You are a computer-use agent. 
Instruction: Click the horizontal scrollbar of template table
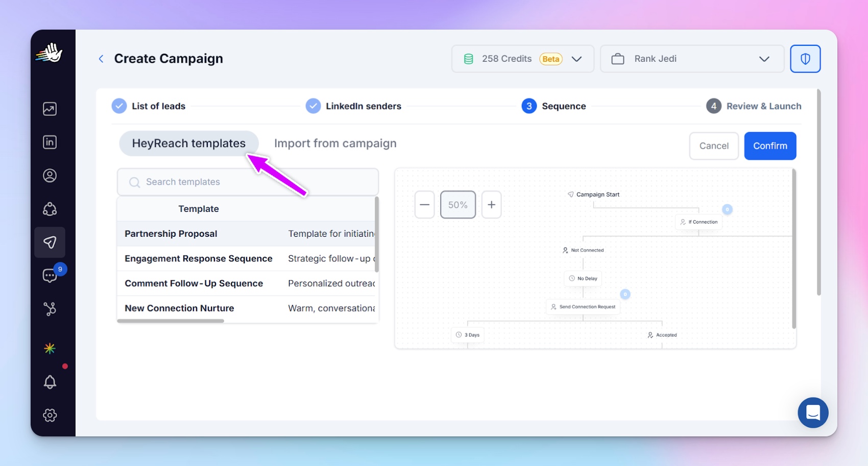171,321
